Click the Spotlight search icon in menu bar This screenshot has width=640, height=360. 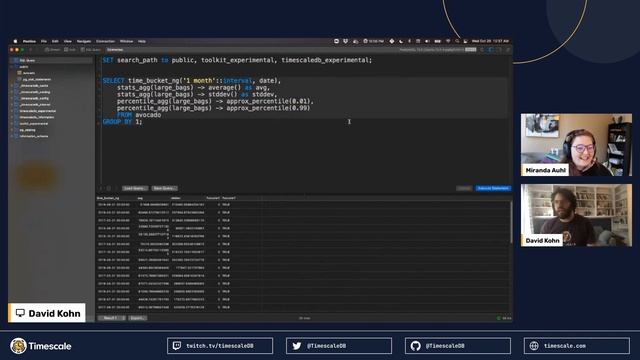coord(457,41)
